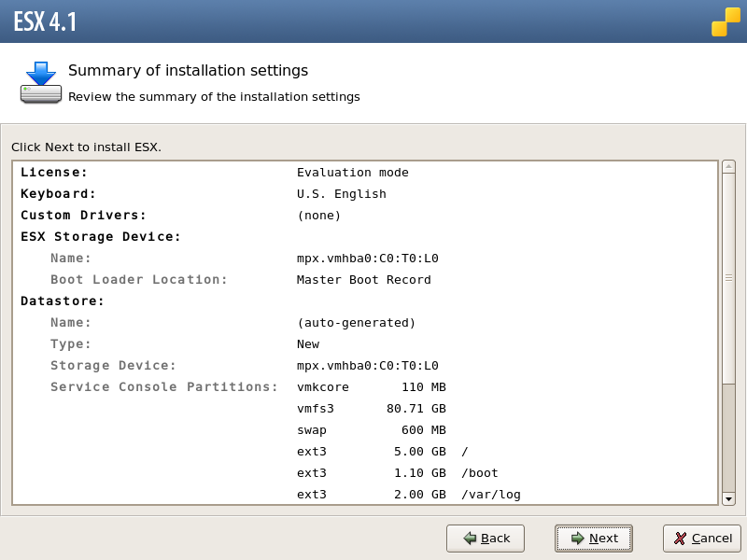This screenshot has width=747, height=560.
Task: Select the 'ESX Storage Device:' heading
Action: point(101,237)
